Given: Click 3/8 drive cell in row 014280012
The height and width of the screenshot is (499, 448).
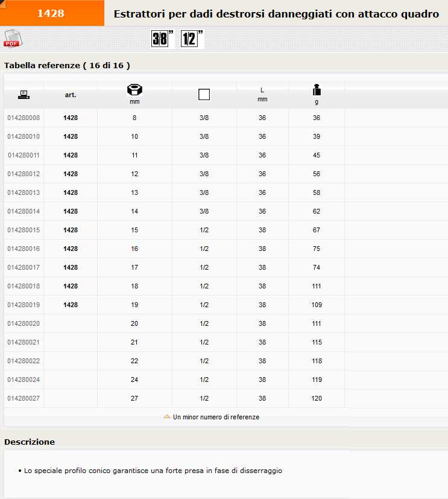Looking at the screenshot, I should tap(204, 174).
